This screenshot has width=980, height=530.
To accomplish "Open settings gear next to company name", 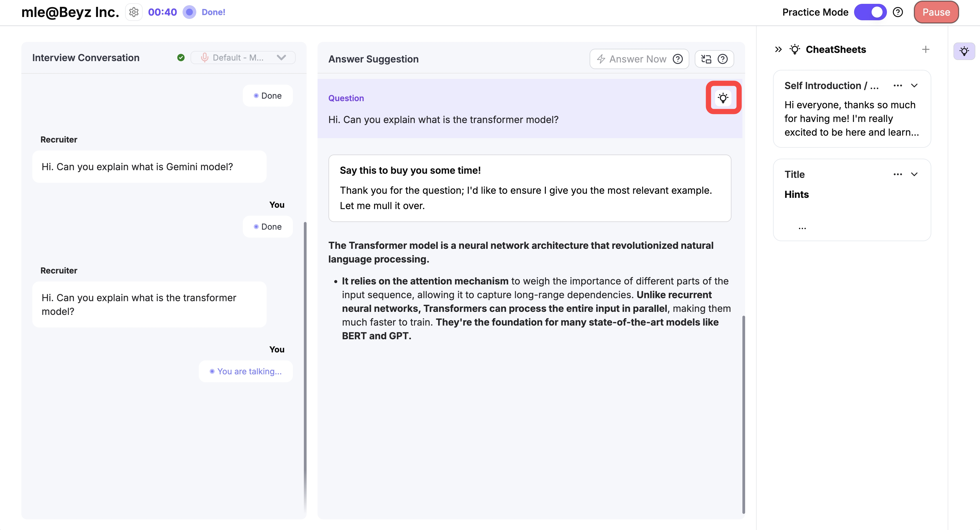I will (x=134, y=12).
